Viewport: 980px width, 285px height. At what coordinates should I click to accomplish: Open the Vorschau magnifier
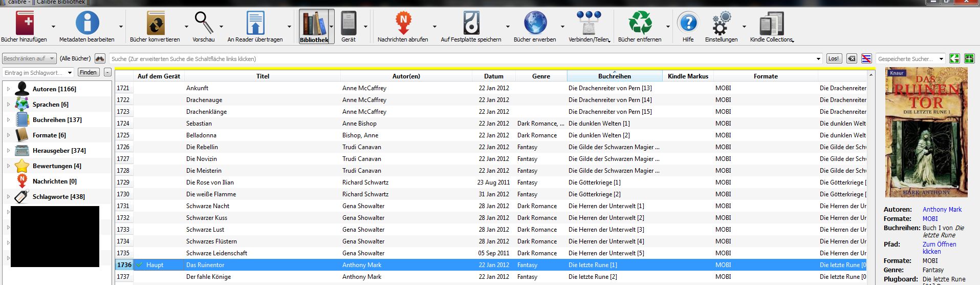[204, 23]
